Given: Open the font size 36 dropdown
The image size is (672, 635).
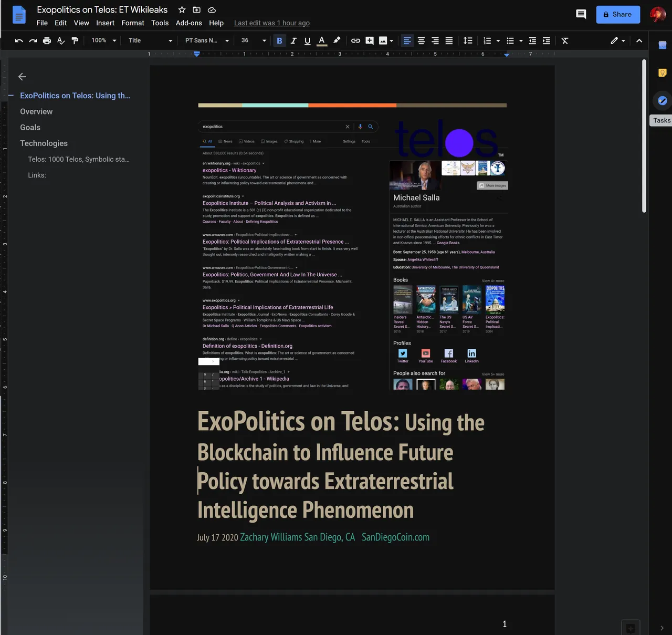Looking at the screenshot, I should [x=254, y=40].
